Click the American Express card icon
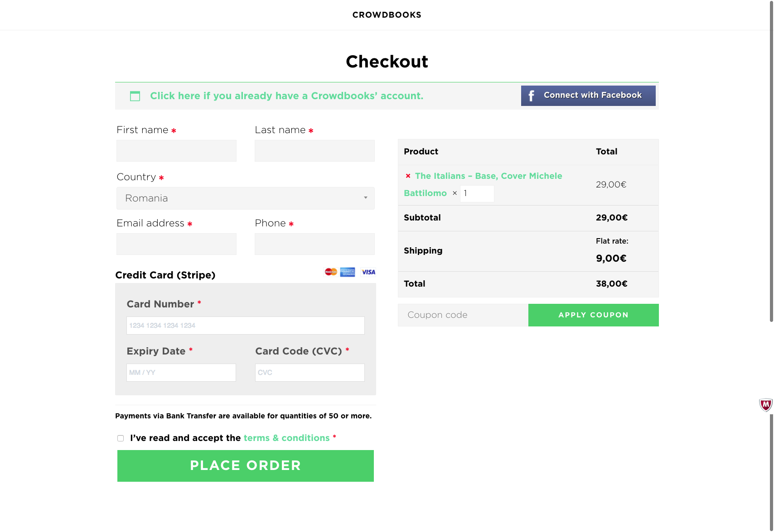Image resolution: width=774 pixels, height=532 pixels. coord(348,272)
